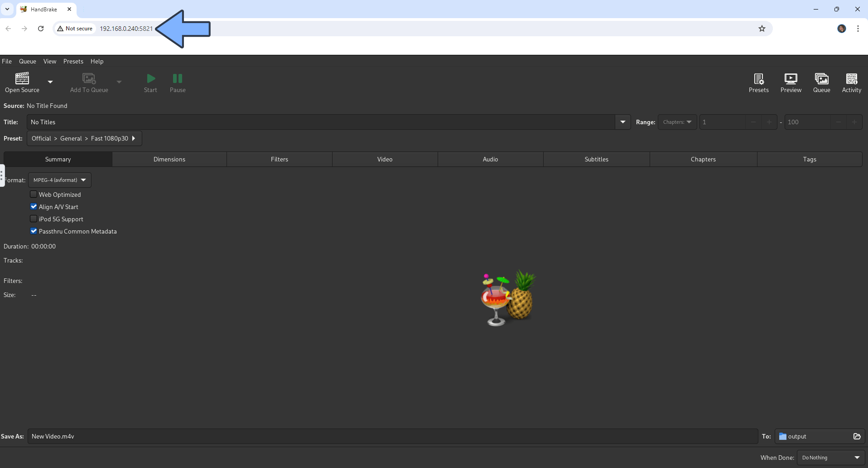Open the Range Chapters dropdown
The image size is (868, 468).
point(677,122)
